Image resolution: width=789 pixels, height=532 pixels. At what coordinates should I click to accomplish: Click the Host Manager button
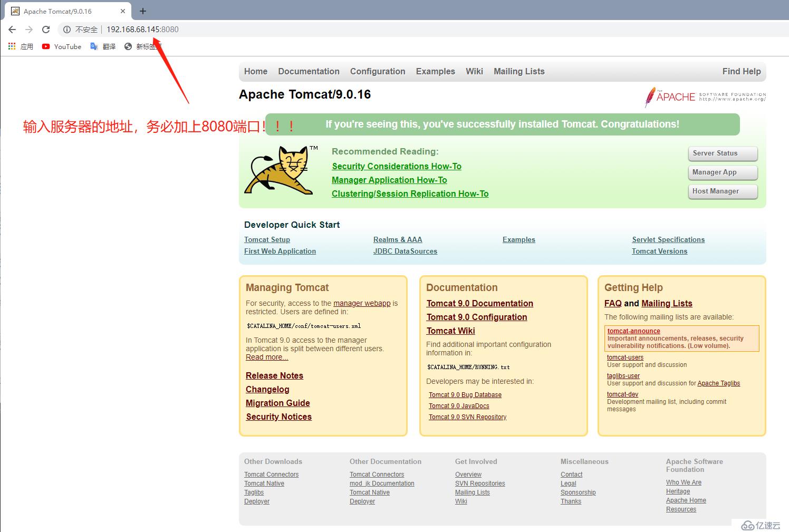[723, 191]
